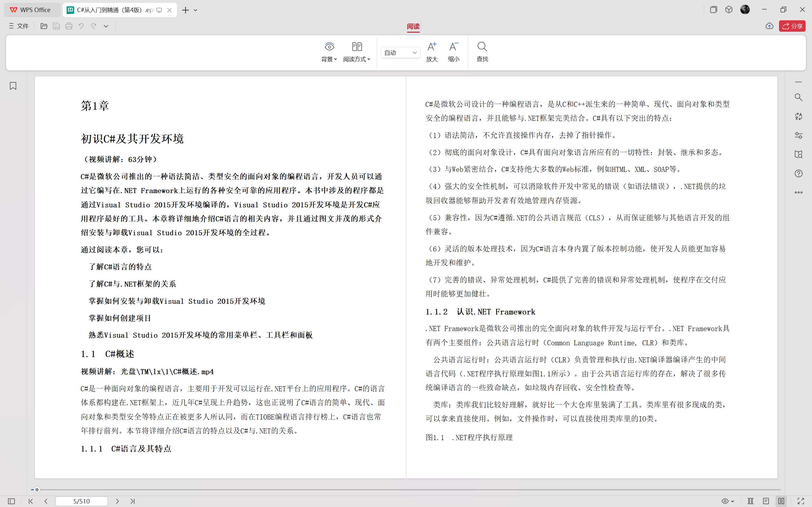Click the cube icon in title bar

click(x=729, y=10)
